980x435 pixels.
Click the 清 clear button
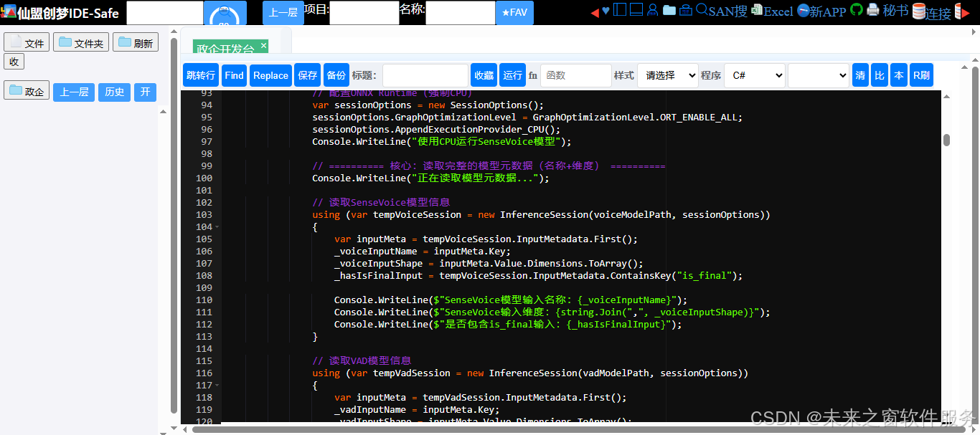click(x=860, y=75)
